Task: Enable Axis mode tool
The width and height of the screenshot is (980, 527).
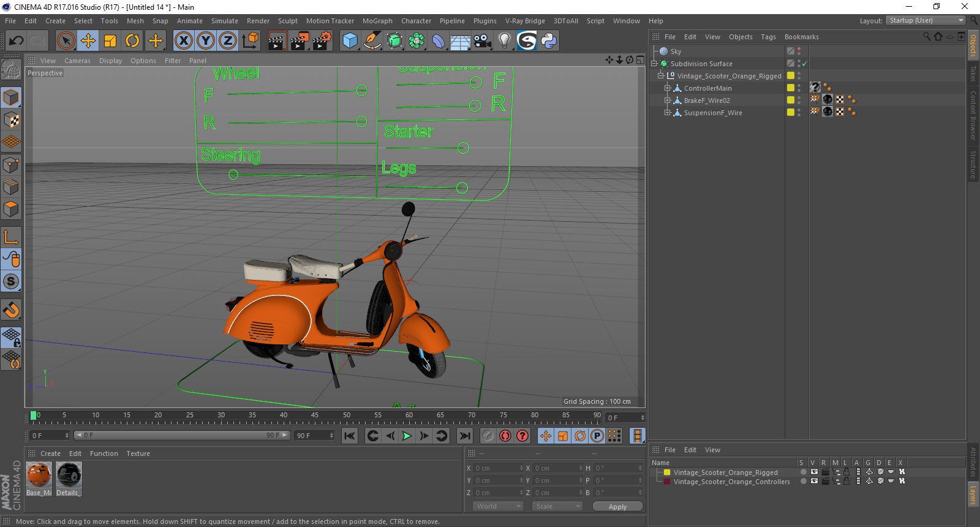Action: pyautogui.click(x=11, y=237)
